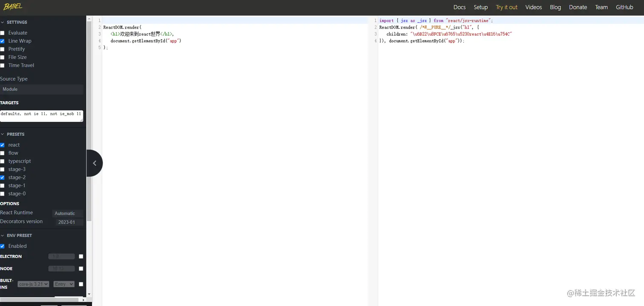Image resolution: width=644 pixels, height=306 pixels.
Task: Tick the NODE target checkbox
Action: pos(81,268)
